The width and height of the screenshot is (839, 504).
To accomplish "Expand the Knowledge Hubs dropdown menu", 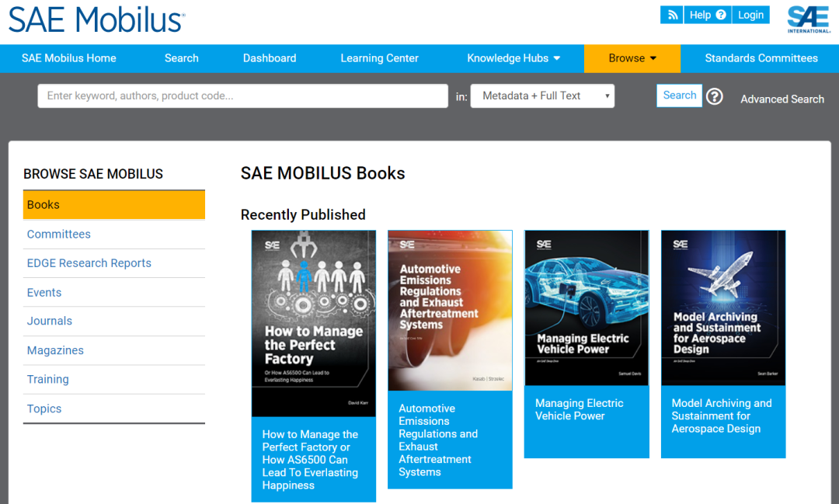I will tap(513, 58).
